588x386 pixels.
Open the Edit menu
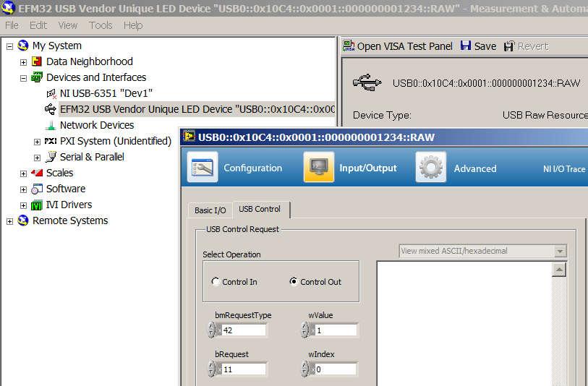coord(38,25)
